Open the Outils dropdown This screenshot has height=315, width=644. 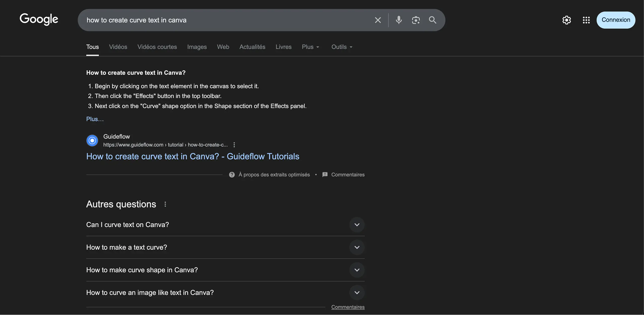pyautogui.click(x=341, y=47)
